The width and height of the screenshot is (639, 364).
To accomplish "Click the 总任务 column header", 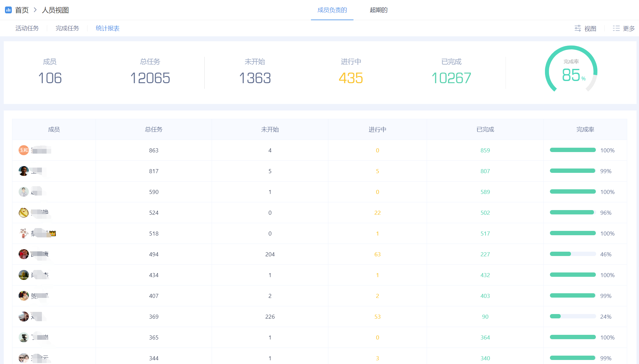I will pyautogui.click(x=154, y=129).
